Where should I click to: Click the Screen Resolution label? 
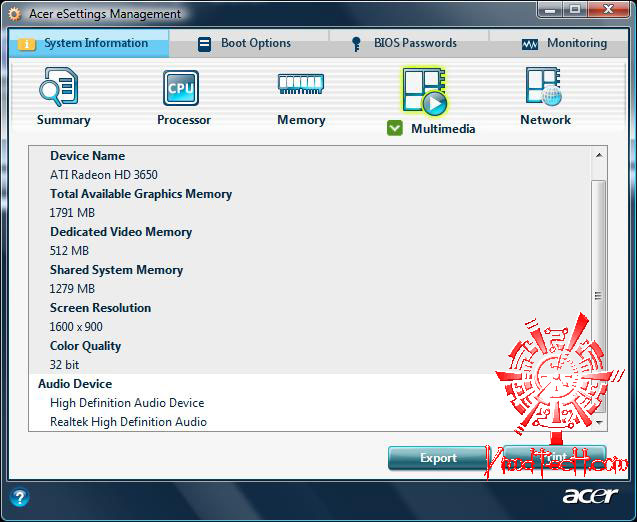pyautogui.click(x=100, y=308)
